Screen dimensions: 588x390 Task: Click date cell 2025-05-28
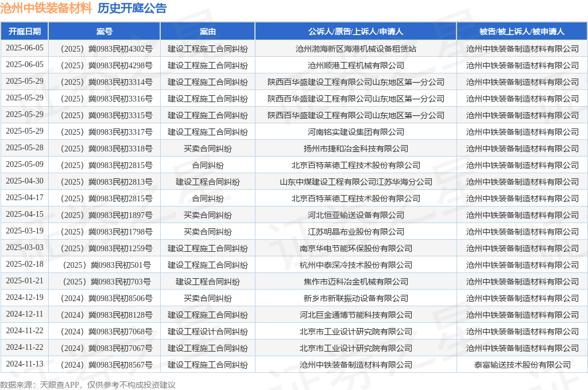[x=25, y=147]
